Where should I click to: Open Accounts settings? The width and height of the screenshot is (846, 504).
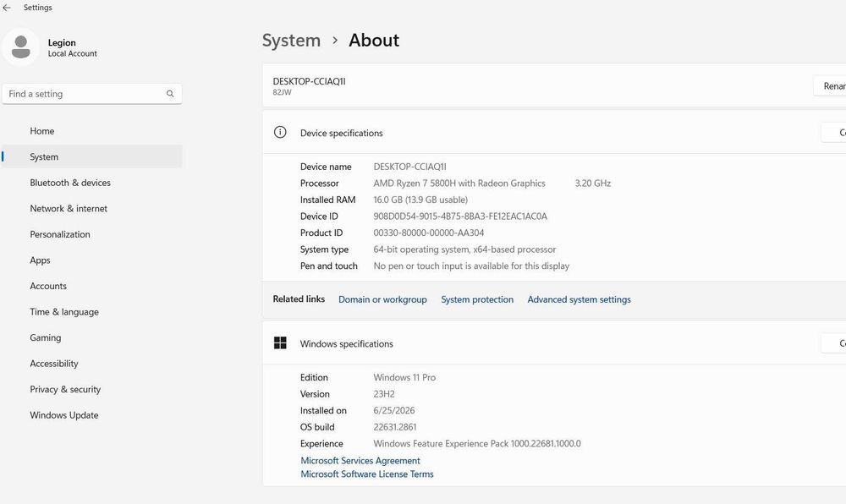point(91,286)
